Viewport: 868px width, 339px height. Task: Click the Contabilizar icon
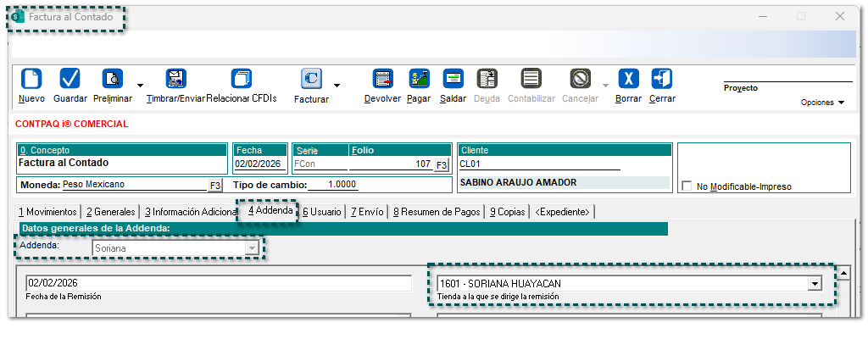click(x=531, y=79)
